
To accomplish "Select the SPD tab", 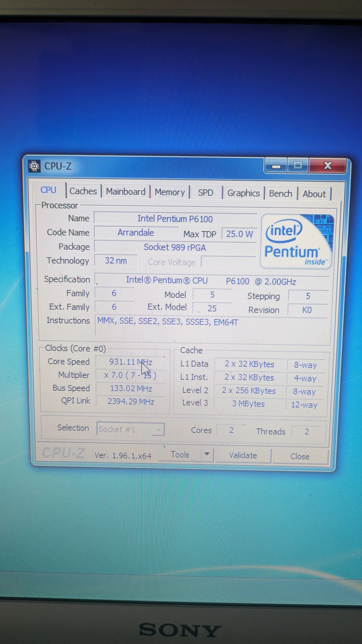I will coord(206,193).
